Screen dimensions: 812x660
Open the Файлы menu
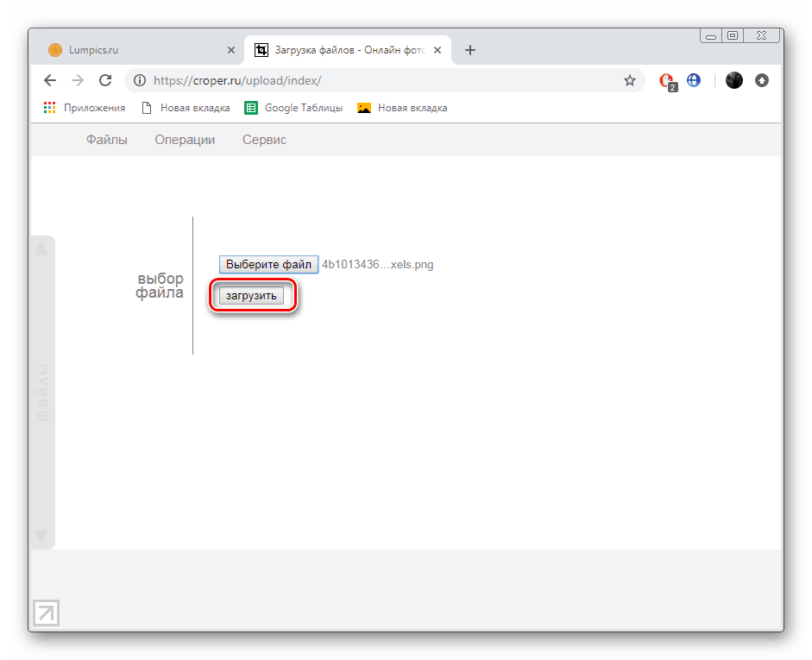107,140
